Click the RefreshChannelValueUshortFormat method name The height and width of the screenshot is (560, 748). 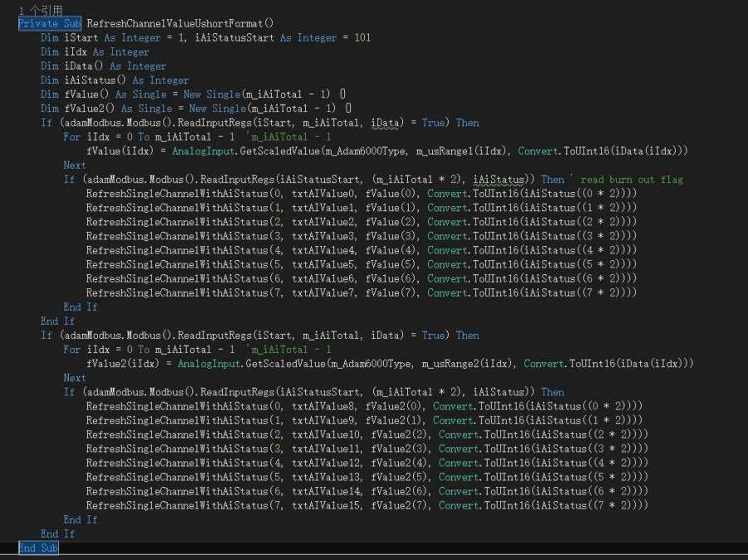pyautogui.click(x=180, y=23)
